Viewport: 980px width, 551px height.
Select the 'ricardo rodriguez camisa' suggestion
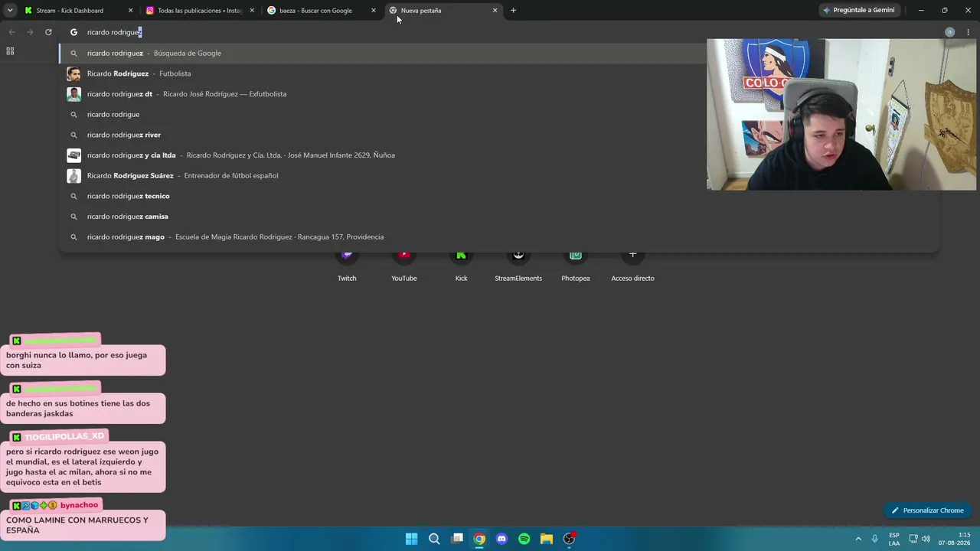click(499, 217)
